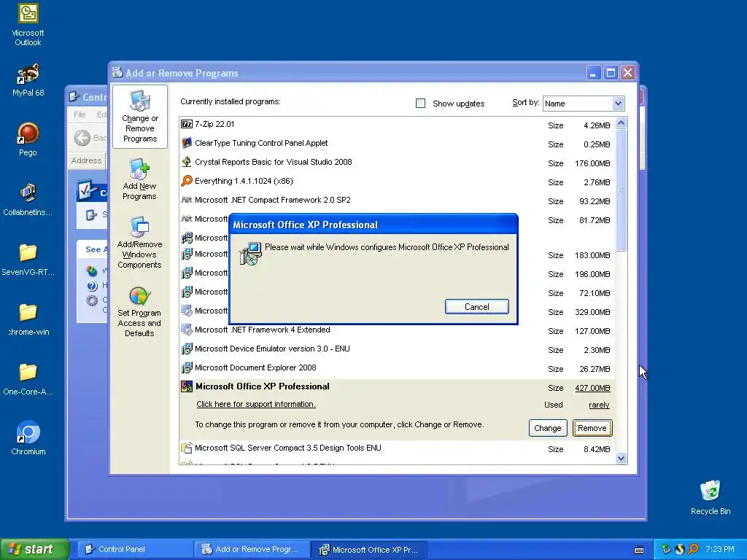This screenshot has width=747, height=560.
Task: Click the 329.00MB size value
Action: 592,312
